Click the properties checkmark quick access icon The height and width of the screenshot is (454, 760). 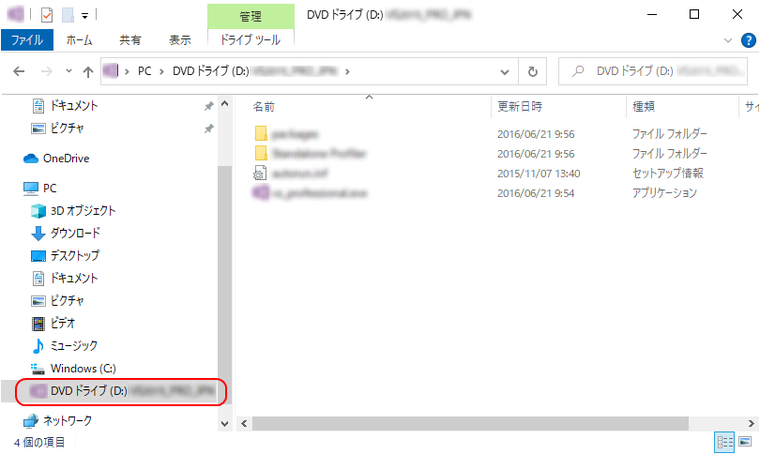click(47, 15)
